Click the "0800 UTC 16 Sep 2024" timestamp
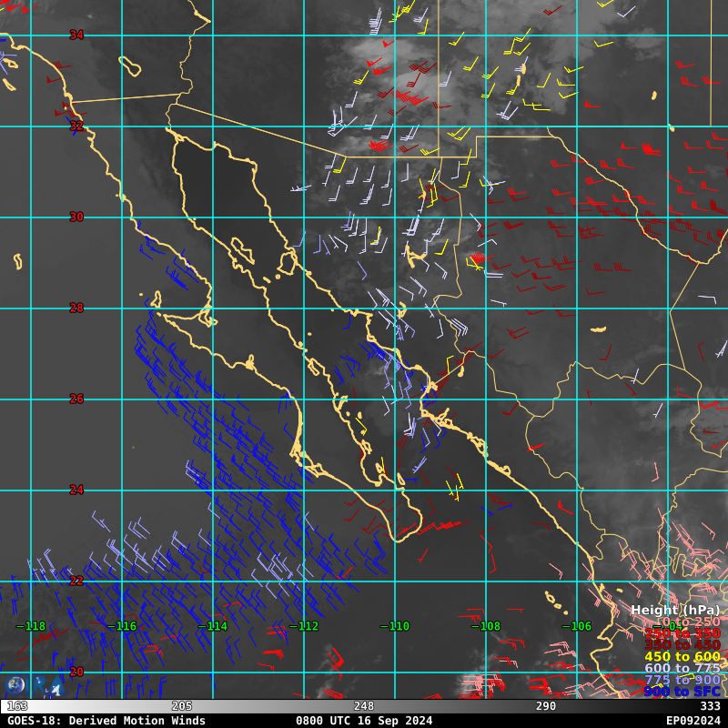728x728 pixels. 364,721
